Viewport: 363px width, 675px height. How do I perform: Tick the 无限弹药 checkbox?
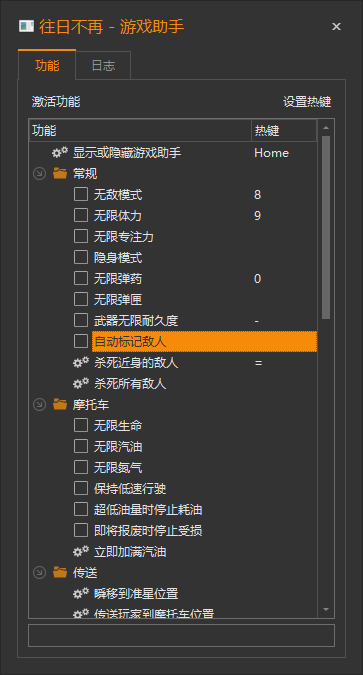pos(81,279)
